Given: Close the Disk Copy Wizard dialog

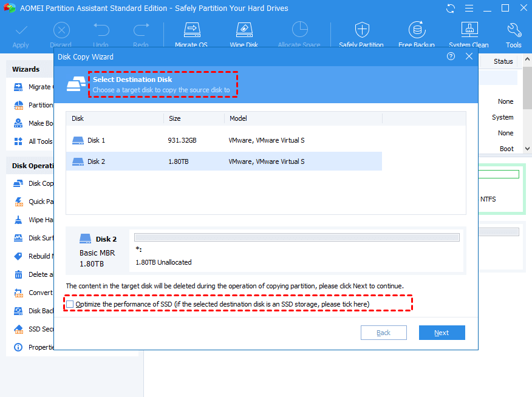Looking at the screenshot, I should click(x=469, y=56).
